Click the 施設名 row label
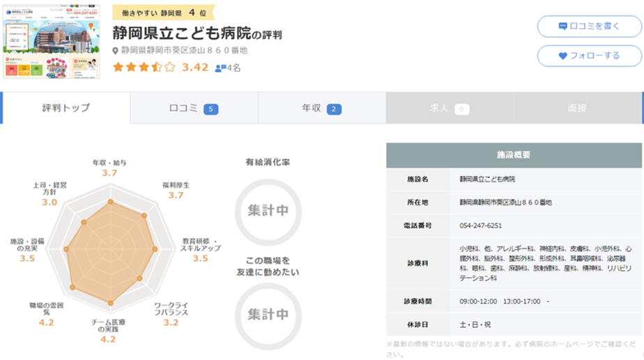 point(417,179)
